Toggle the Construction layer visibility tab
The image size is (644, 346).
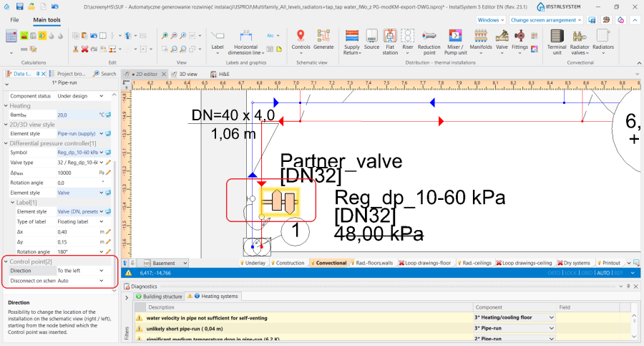click(x=287, y=263)
